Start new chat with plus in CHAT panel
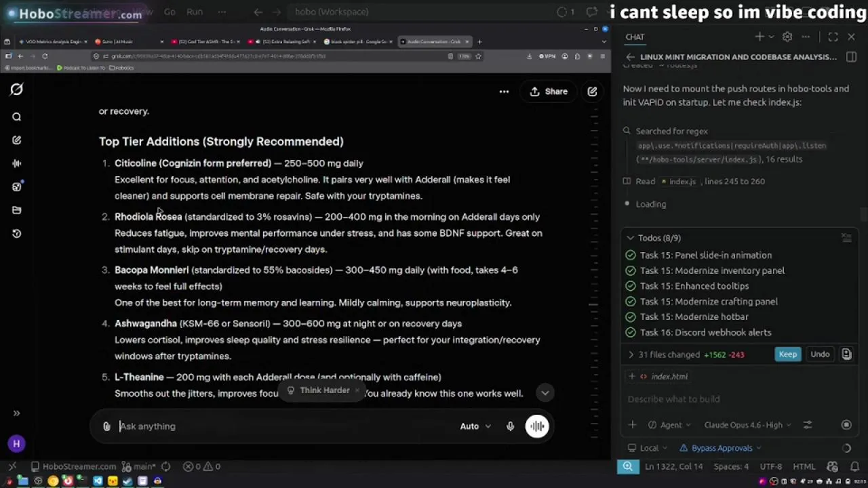The height and width of the screenshot is (488, 868). pos(759,37)
